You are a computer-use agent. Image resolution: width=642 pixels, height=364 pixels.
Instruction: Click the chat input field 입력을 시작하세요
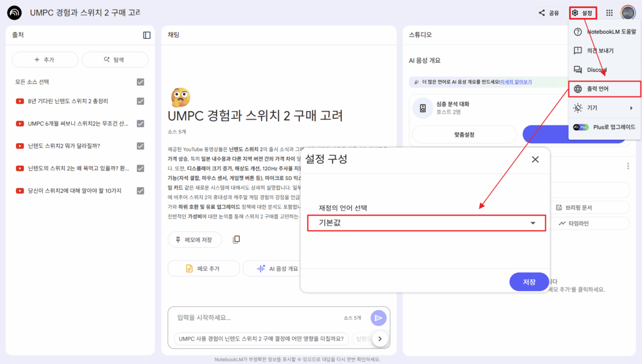click(x=257, y=317)
